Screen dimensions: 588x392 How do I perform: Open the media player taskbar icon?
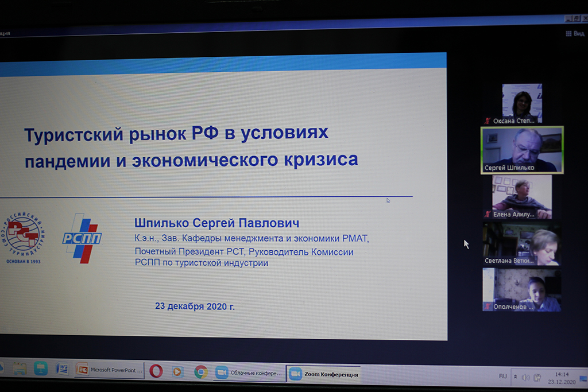pyautogui.click(x=178, y=371)
